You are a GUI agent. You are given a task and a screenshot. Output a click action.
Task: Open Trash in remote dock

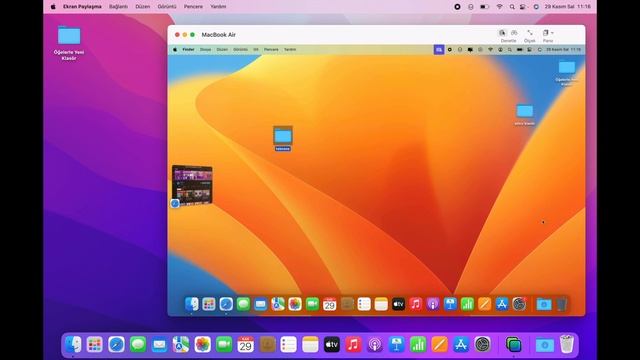[x=562, y=304]
